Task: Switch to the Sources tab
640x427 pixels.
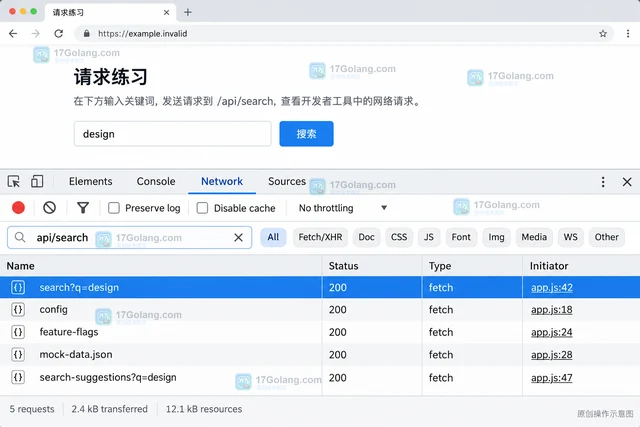Action: [287, 181]
